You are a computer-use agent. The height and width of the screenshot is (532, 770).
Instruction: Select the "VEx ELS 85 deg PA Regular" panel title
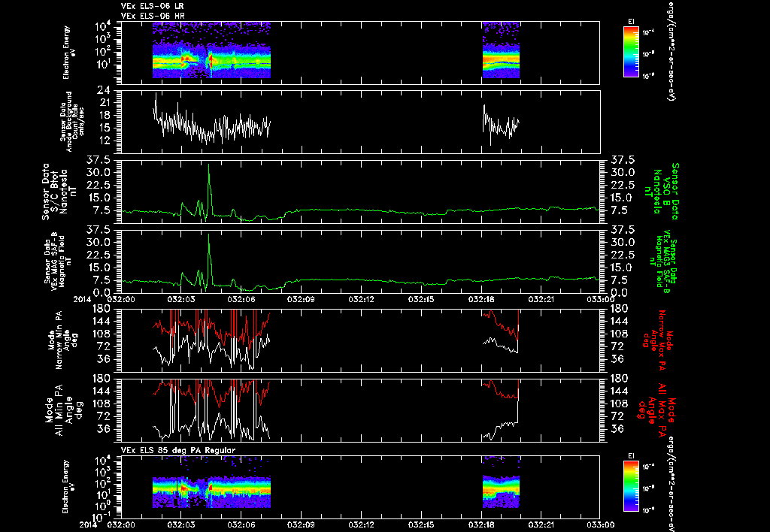[177, 450]
